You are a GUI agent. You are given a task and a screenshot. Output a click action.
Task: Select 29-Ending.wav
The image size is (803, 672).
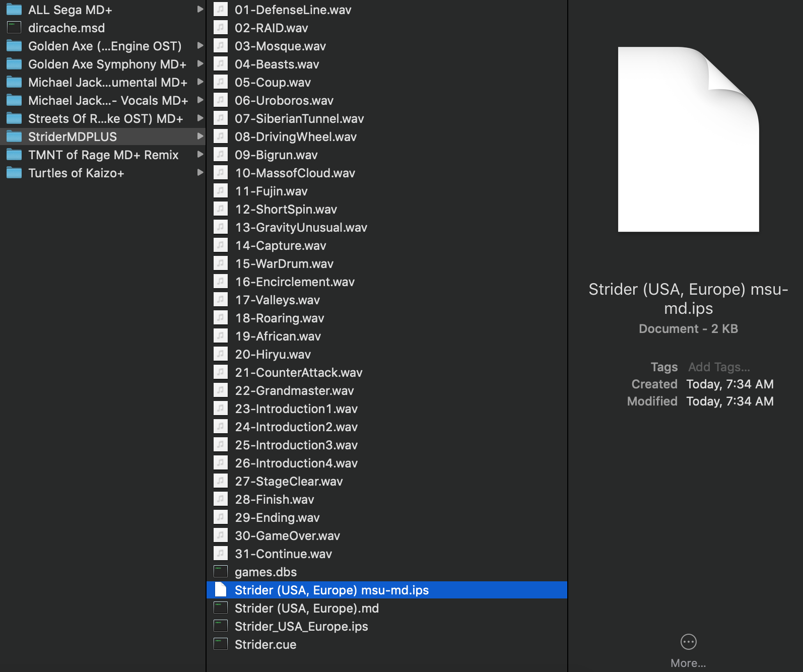tap(277, 517)
